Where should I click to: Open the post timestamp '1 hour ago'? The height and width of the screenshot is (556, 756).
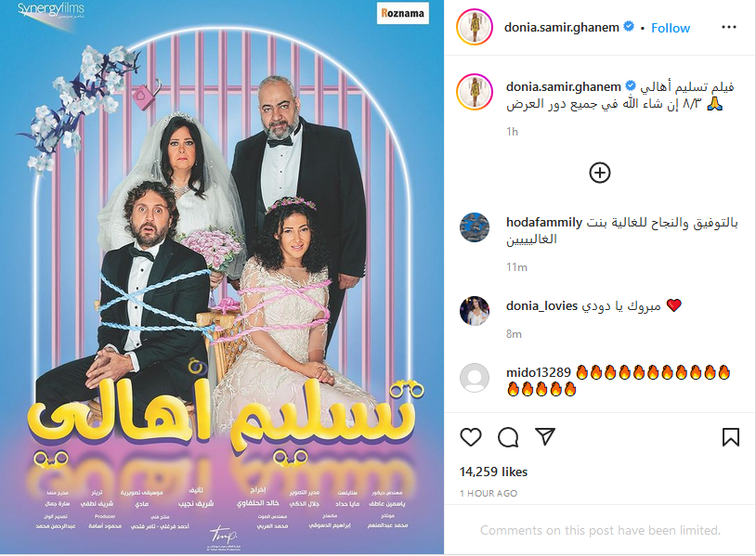click(489, 494)
